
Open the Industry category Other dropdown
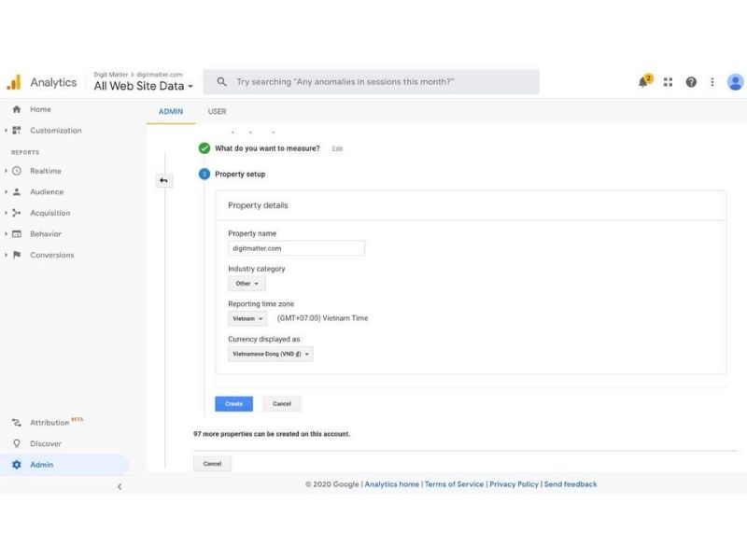point(247,284)
